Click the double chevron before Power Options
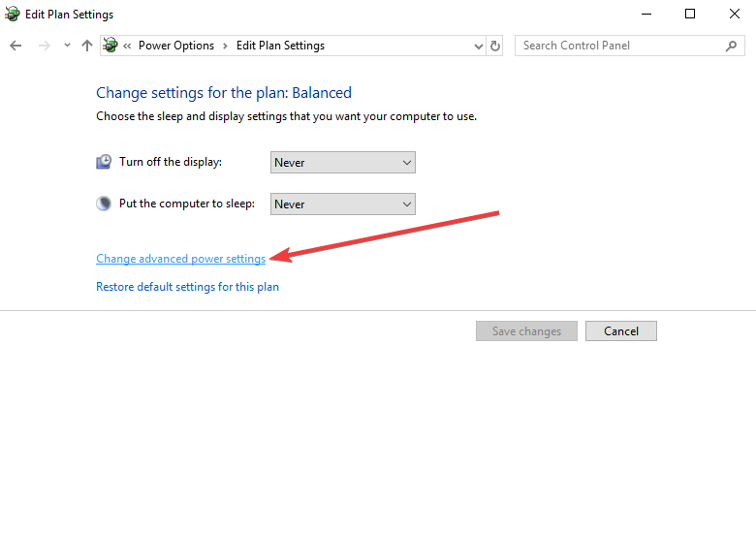Viewport: 756px width, 533px height. pos(127,47)
